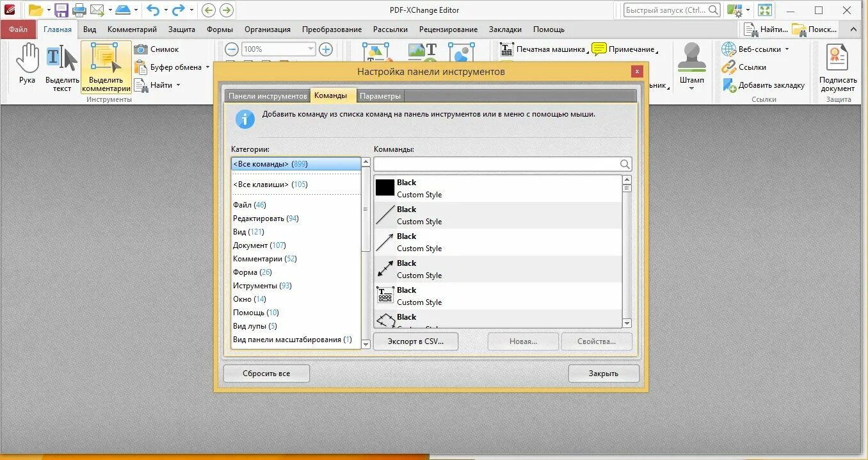Open the Undo history dropdown arrow
Image resolution: width=868 pixels, height=460 pixels.
coord(165,10)
